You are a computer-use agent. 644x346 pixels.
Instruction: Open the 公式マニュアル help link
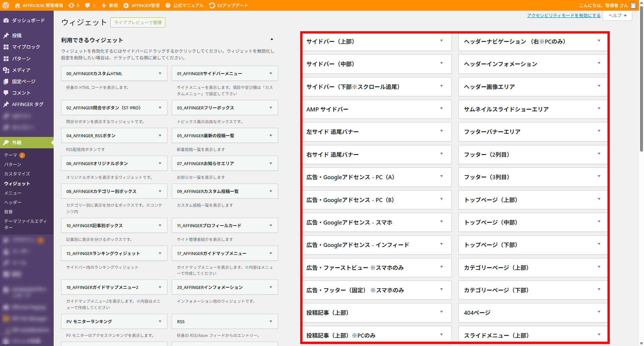click(184, 5)
